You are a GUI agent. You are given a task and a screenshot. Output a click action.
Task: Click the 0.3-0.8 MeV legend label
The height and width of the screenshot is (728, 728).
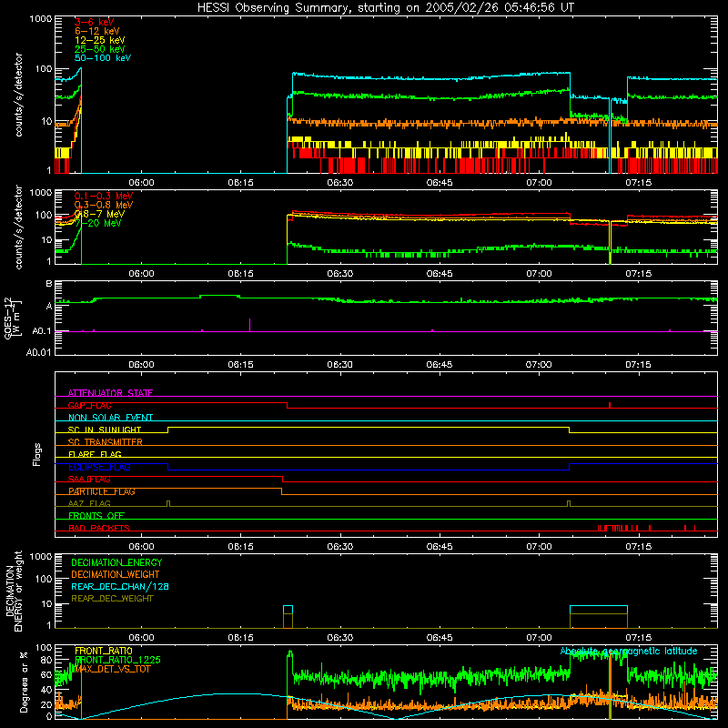coord(103,205)
